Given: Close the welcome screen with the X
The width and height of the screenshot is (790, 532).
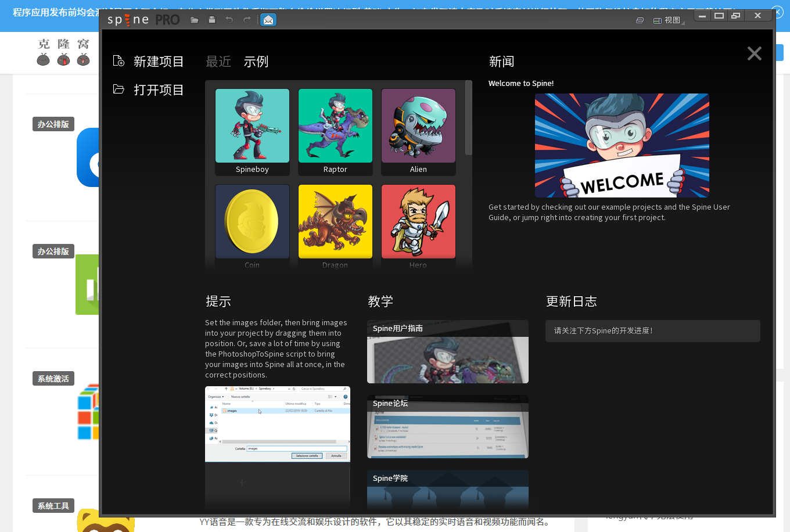Looking at the screenshot, I should point(754,53).
